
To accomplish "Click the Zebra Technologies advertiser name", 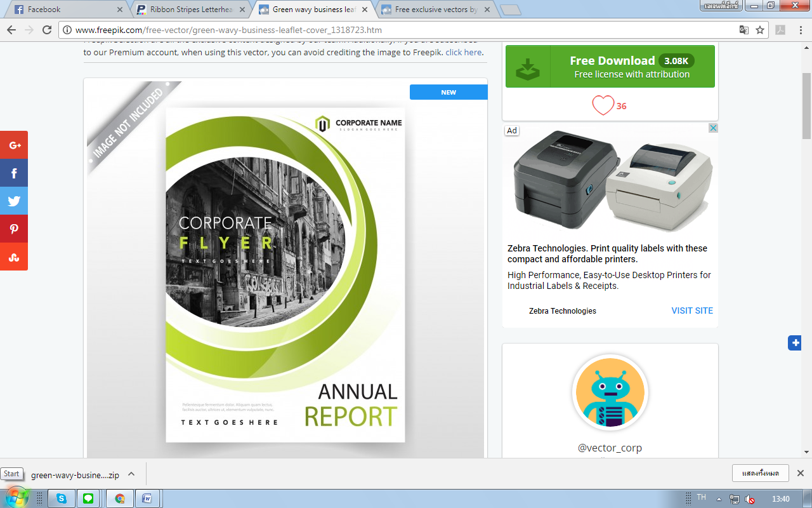I will tap(563, 311).
